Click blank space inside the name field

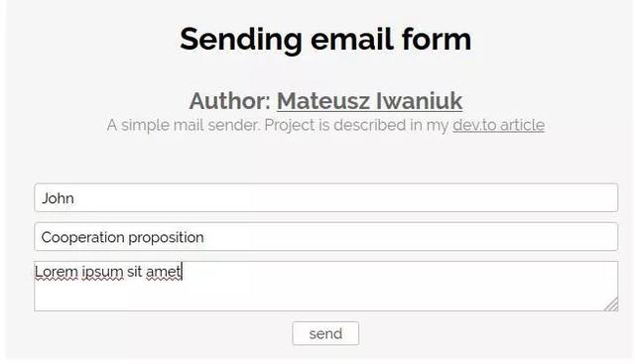[x=344, y=197]
